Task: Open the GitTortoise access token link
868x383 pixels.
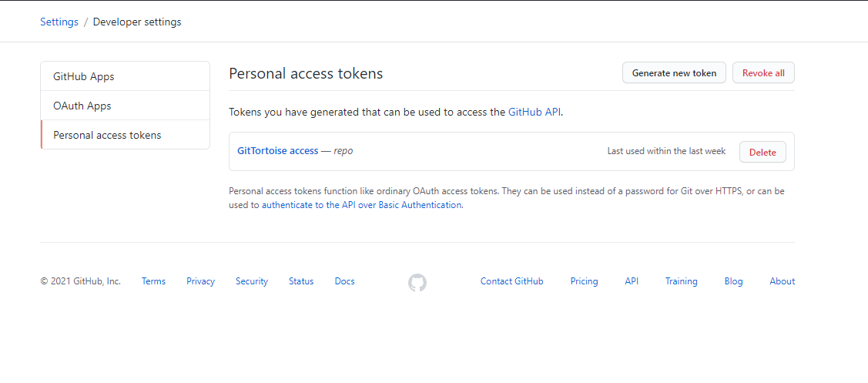Action: click(278, 151)
